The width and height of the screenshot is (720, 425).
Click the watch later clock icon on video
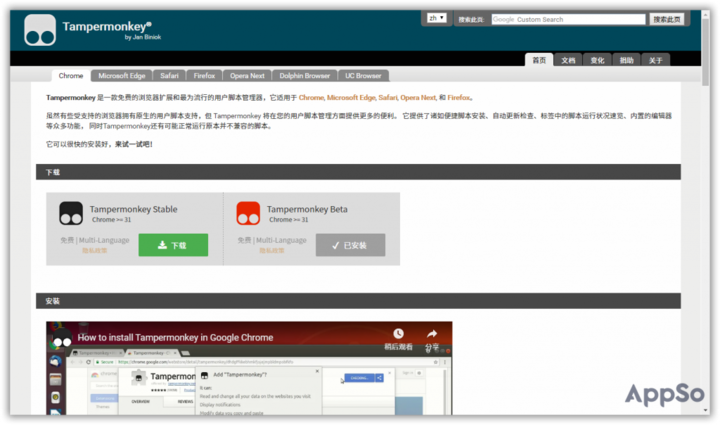(398, 334)
